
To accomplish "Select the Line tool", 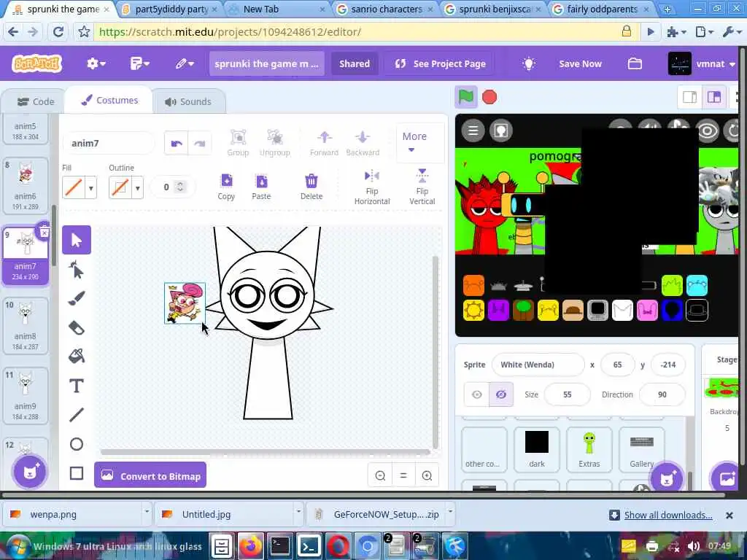I will (76, 415).
